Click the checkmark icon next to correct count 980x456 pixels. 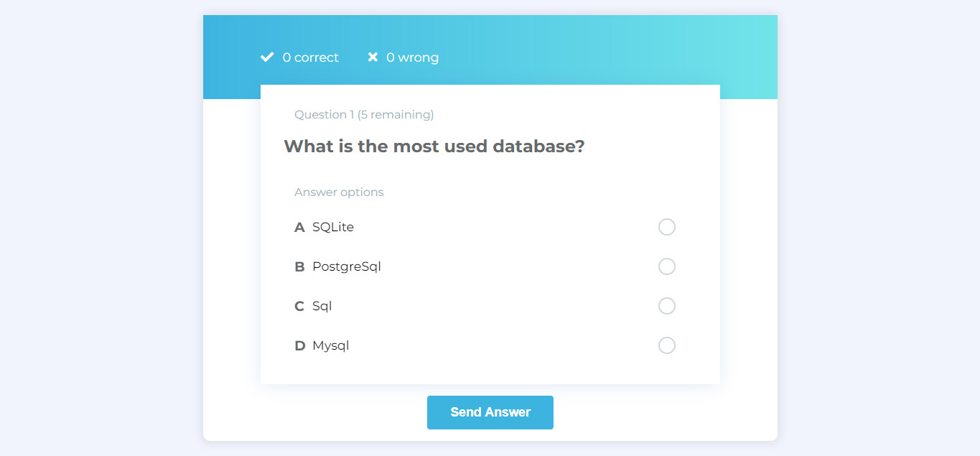(266, 57)
